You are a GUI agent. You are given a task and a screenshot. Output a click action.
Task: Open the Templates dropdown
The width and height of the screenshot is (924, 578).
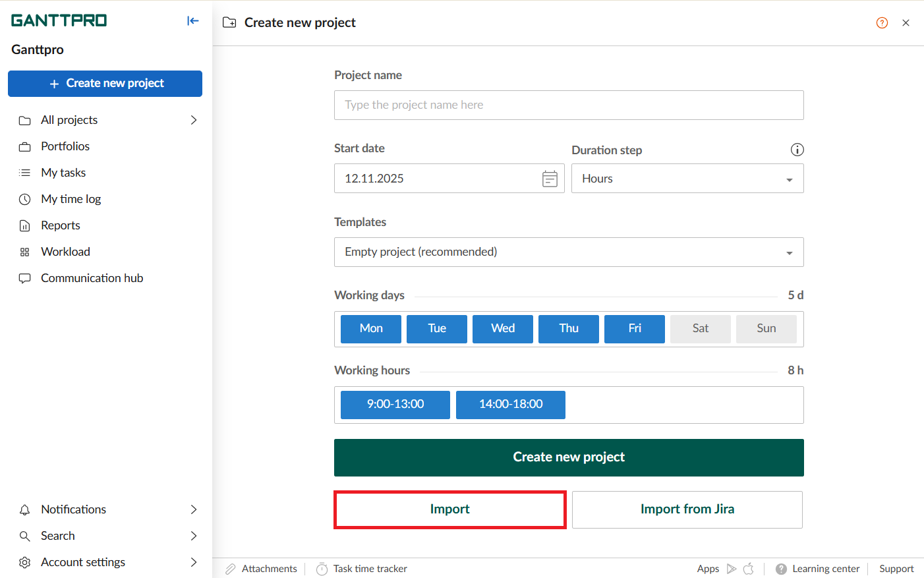568,252
